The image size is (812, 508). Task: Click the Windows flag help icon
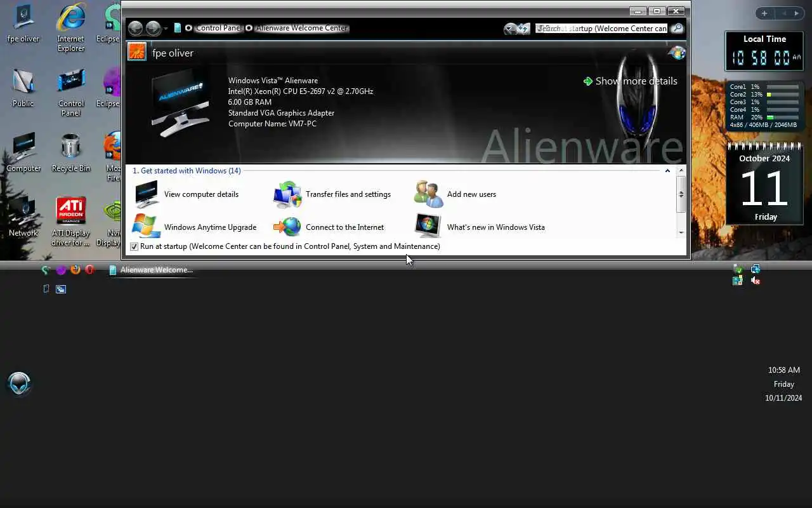coord(678,53)
